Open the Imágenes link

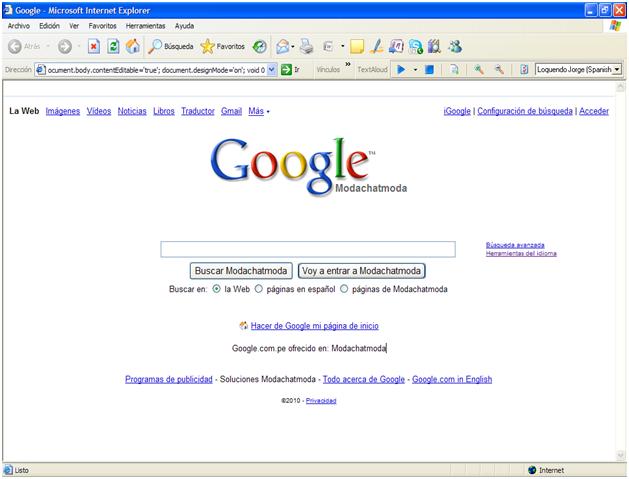(63, 111)
